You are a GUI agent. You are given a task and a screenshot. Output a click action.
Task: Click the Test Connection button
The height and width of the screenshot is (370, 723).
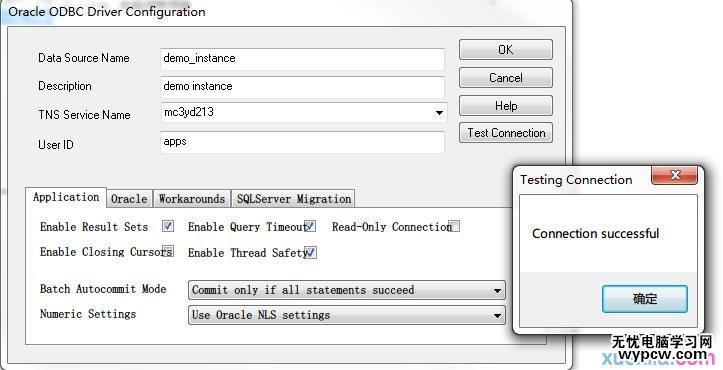pyautogui.click(x=506, y=133)
